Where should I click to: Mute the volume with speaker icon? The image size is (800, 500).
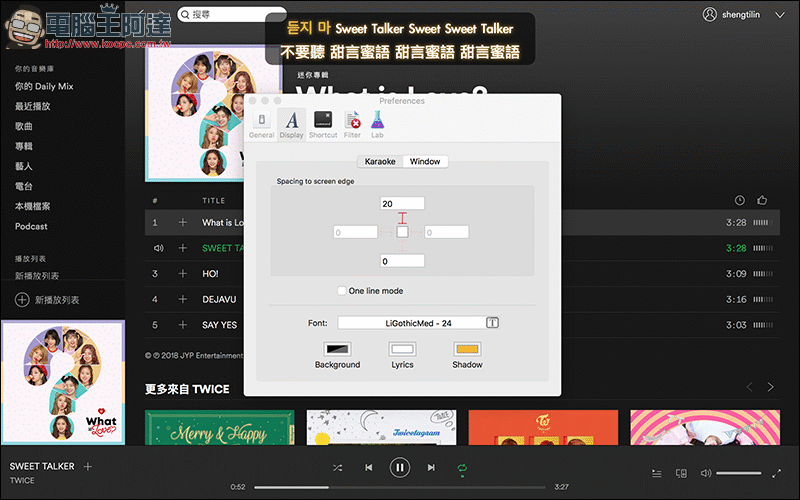coord(706,473)
